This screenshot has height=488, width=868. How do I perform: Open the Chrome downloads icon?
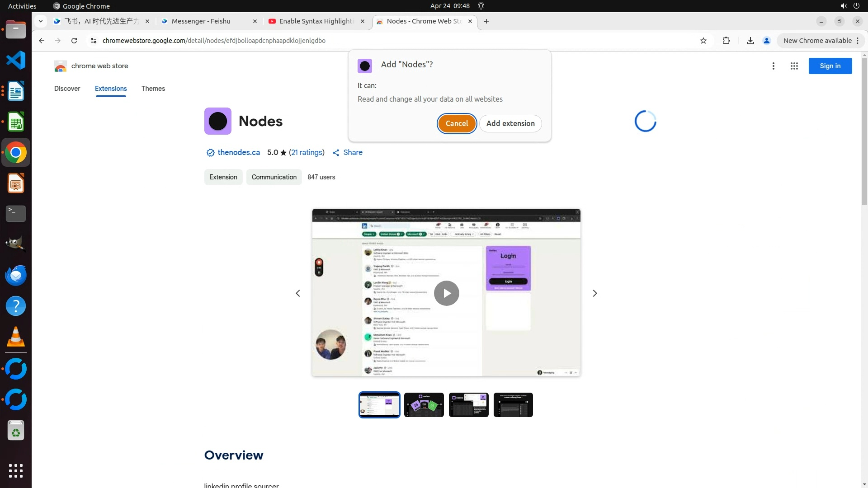coord(750,41)
